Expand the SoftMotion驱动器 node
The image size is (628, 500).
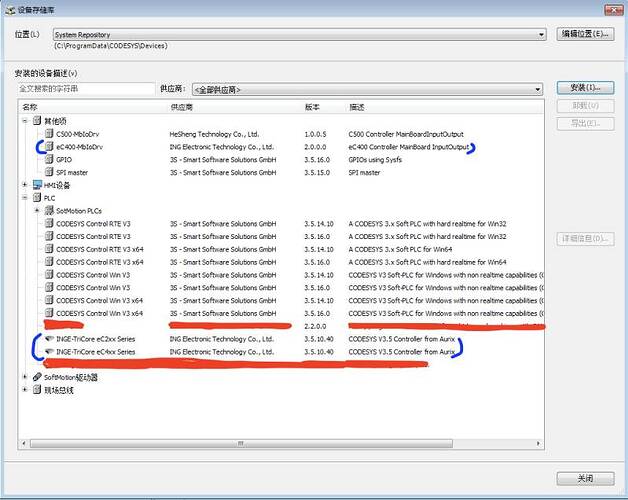pos(25,377)
